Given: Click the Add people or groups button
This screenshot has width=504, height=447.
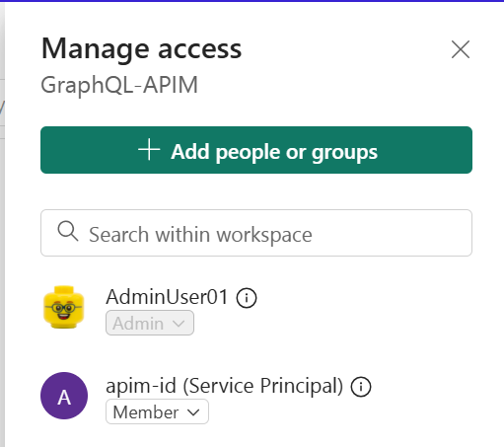Looking at the screenshot, I should pos(256,150).
